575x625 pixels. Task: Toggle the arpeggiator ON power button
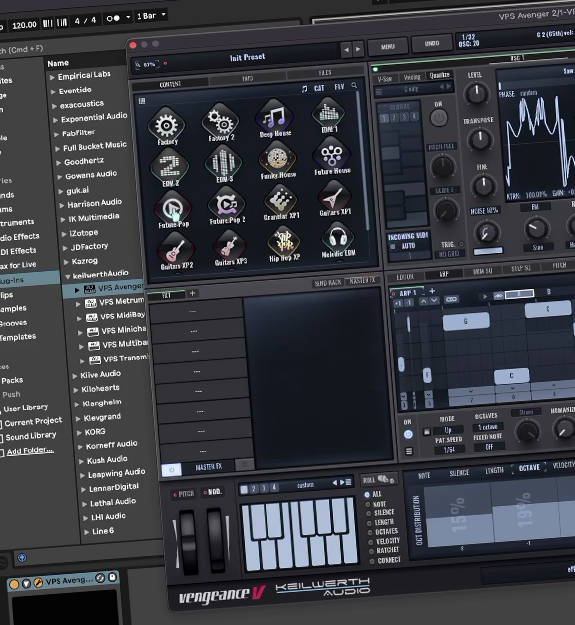[x=408, y=434]
